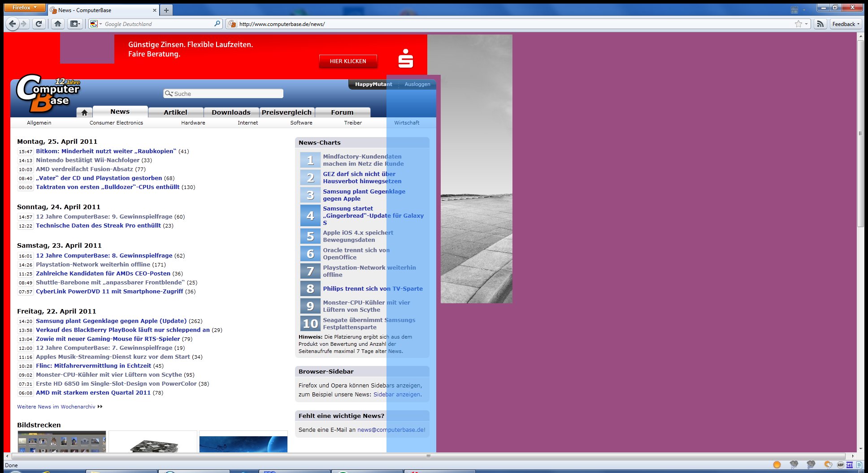The width and height of the screenshot is (868, 473).
Task: Click the Ausloggen link
Action: click(x=417, y=84)
